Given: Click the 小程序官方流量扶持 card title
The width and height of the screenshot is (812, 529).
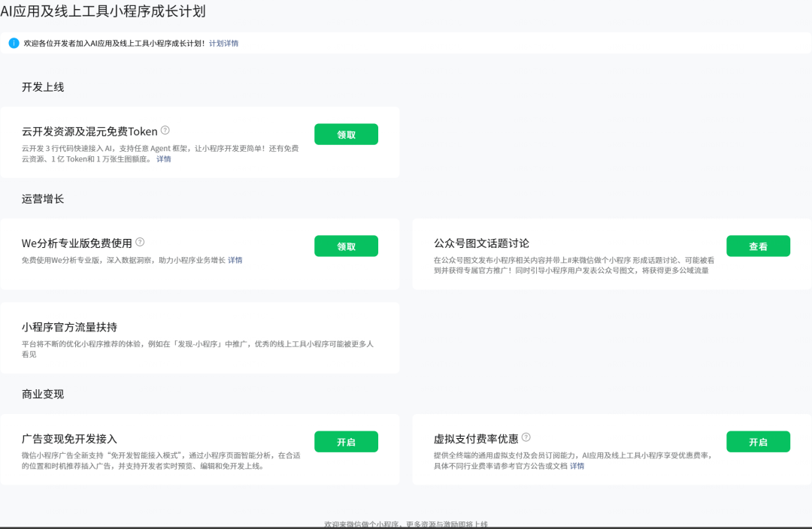Looking at the screenshot, I should (x=69, y=327).
